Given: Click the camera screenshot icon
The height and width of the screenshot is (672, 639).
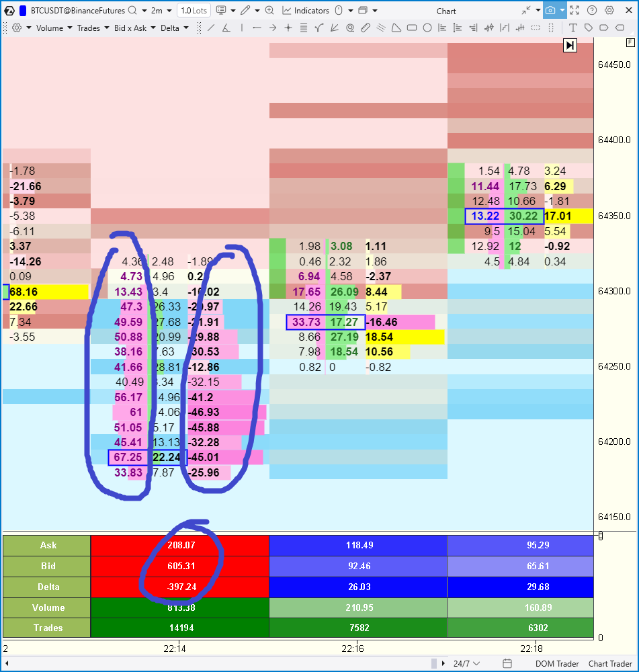Looking at the screenshot, I should [550, 11].
